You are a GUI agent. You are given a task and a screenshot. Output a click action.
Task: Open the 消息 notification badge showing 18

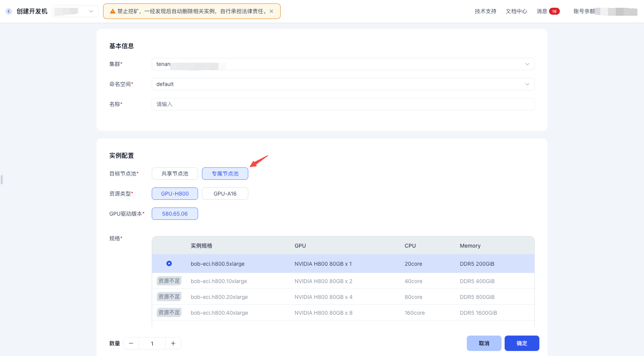pos(554,11)
